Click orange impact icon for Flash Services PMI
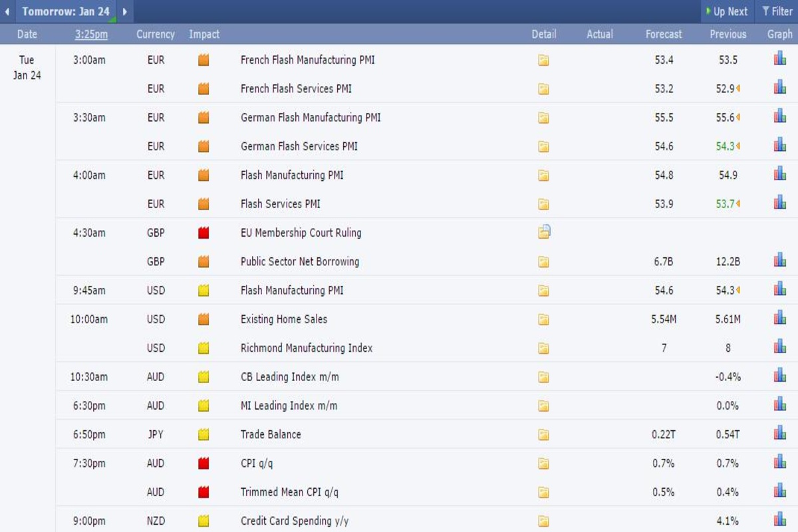Viewport: 798px width, 532px height. (203, 204)
